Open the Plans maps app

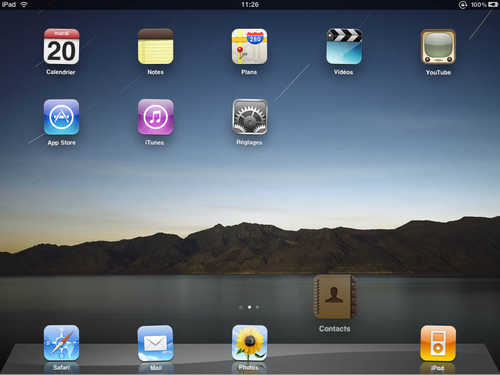[x=250, y=46]
